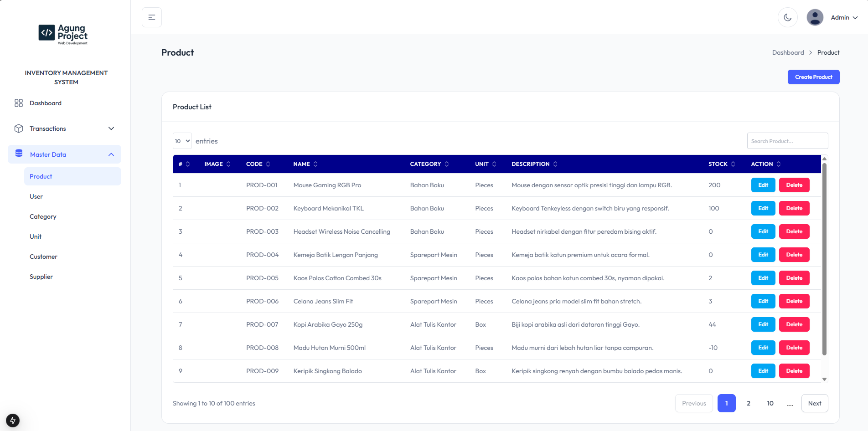
Task: Sort by the CATEGORY column arrows
Action: coord(447,164)
